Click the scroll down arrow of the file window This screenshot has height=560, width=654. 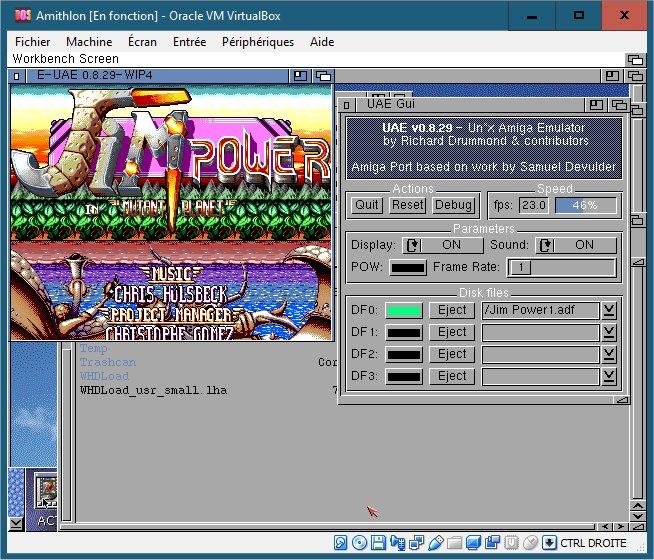tap(637, 516)
